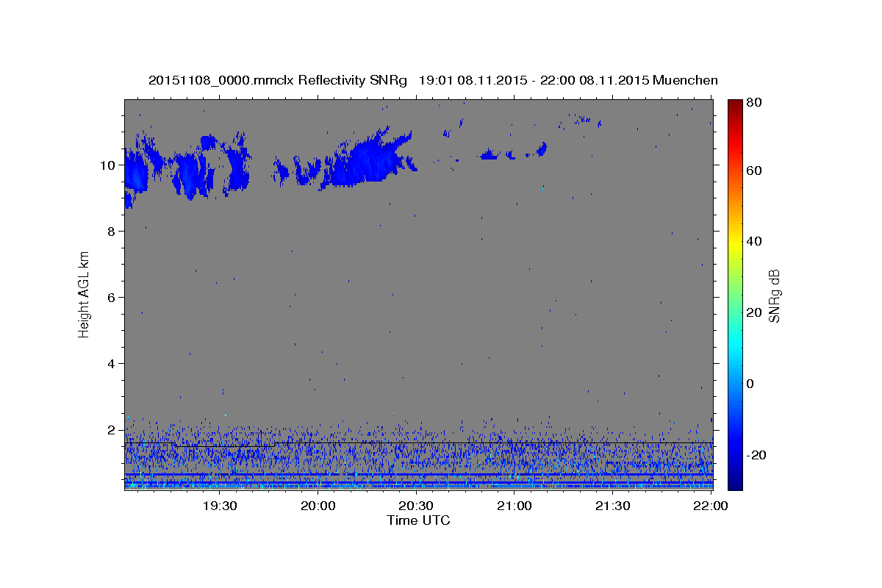The height and width of the screenshot is (588, 882).
Task: Click the yellow band of the colorbar
Action: tap(735, 243)
